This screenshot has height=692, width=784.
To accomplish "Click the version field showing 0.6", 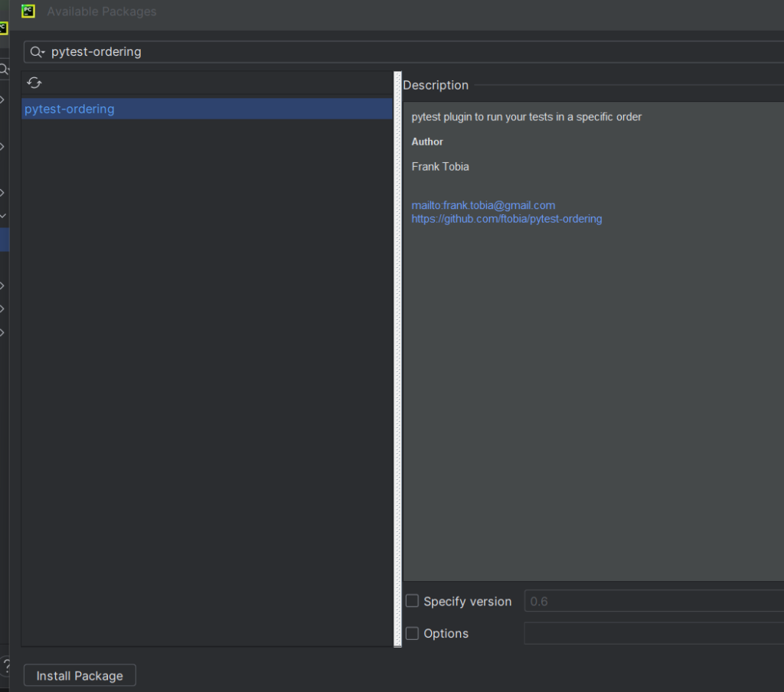I will [x=654, y=600].
